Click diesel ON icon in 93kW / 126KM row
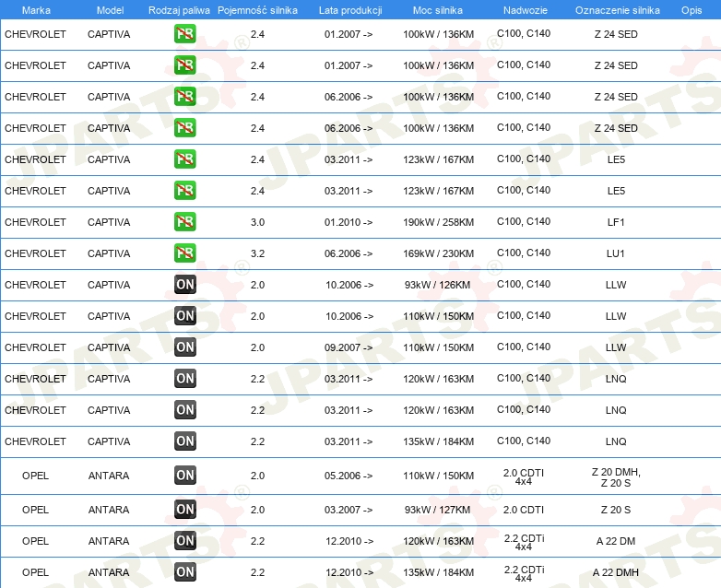Viewport: 721px width, 588px height. point(184,285)
